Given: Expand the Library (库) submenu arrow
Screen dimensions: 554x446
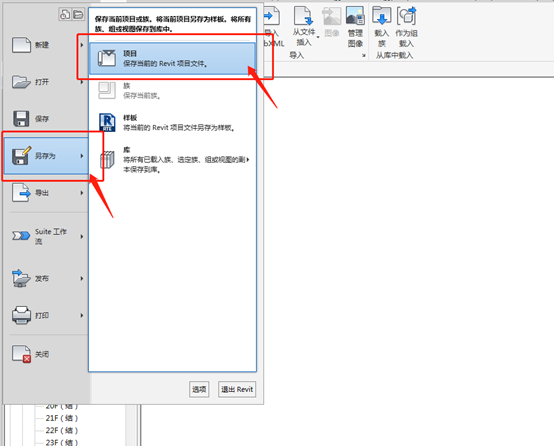Looking at the screenshot, I should tap(248, 160).
